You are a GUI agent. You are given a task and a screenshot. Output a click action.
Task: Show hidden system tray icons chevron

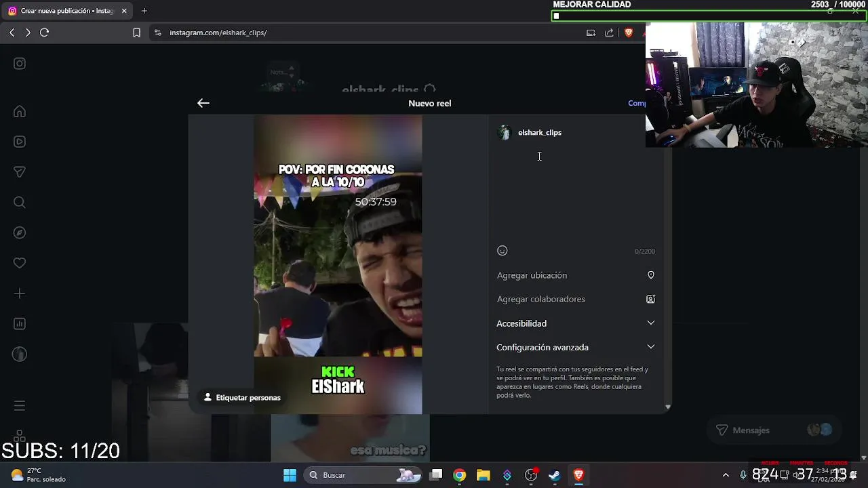tap(726, 475)
